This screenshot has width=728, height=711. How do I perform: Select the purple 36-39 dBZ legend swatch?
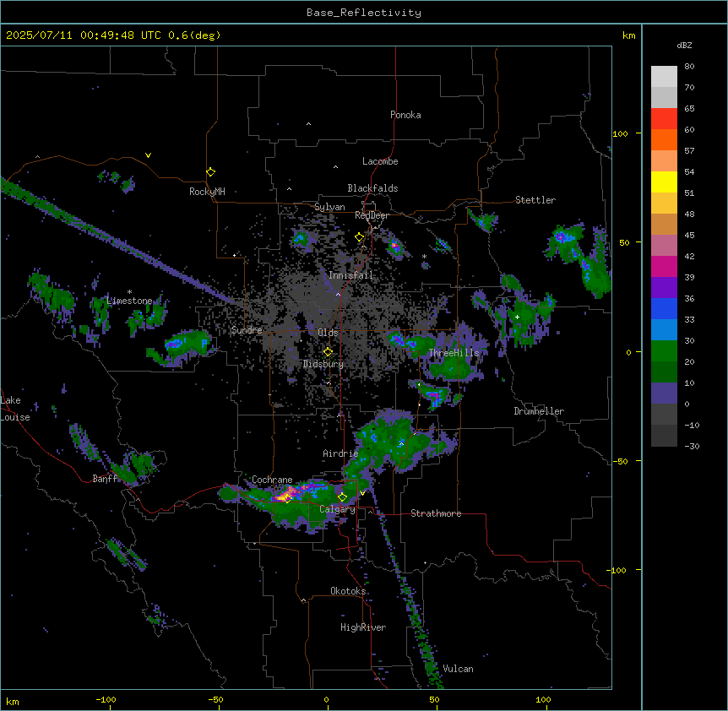(x=664, y=288)
